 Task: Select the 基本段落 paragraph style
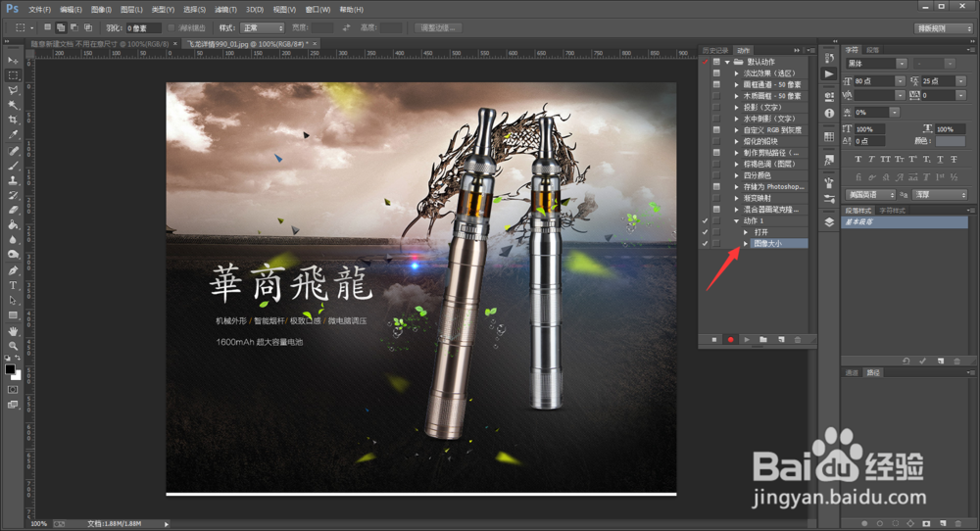coord(905,221)
